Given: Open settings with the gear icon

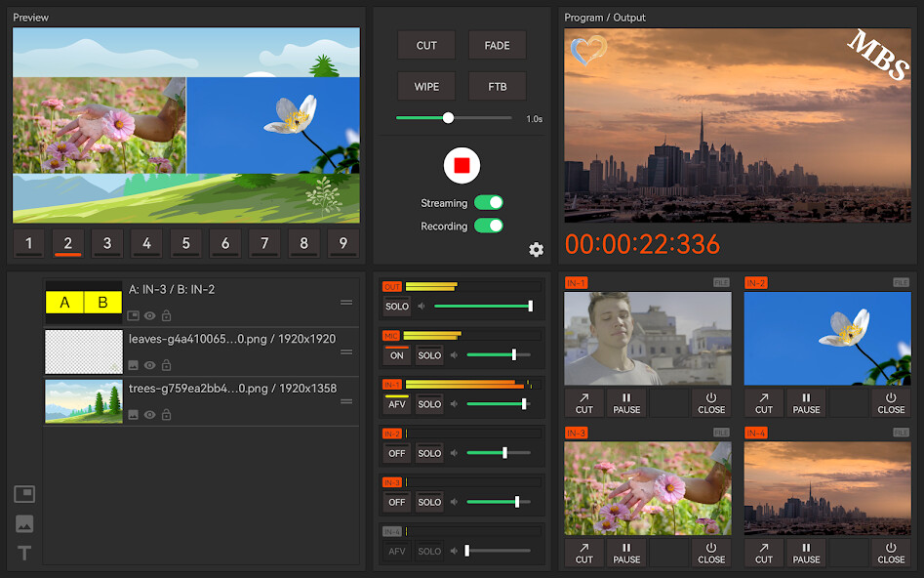Looking at the screenshot, I should [536, 250].
